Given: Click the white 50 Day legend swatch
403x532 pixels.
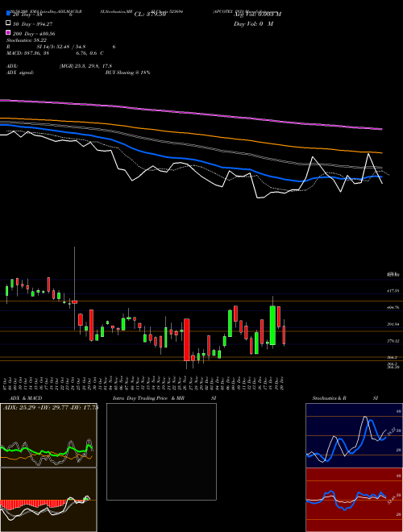Looking at the screenshot, I should point(9,23).
